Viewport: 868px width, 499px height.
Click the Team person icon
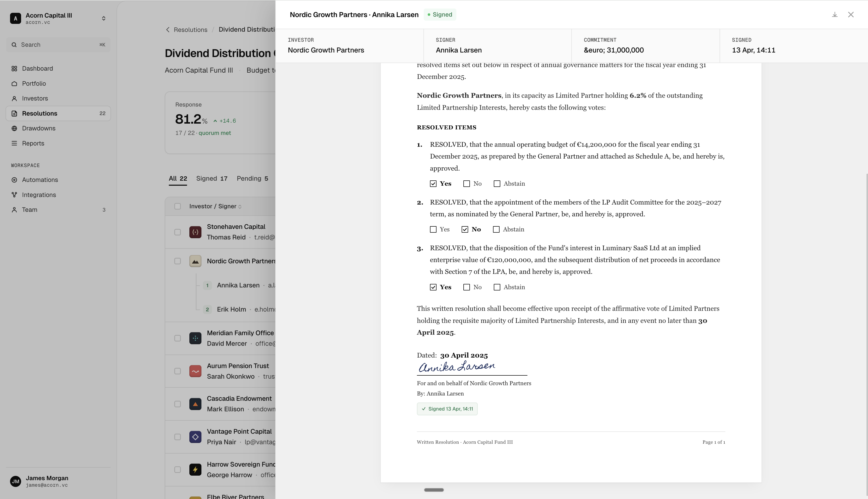[x=14, y=210]
